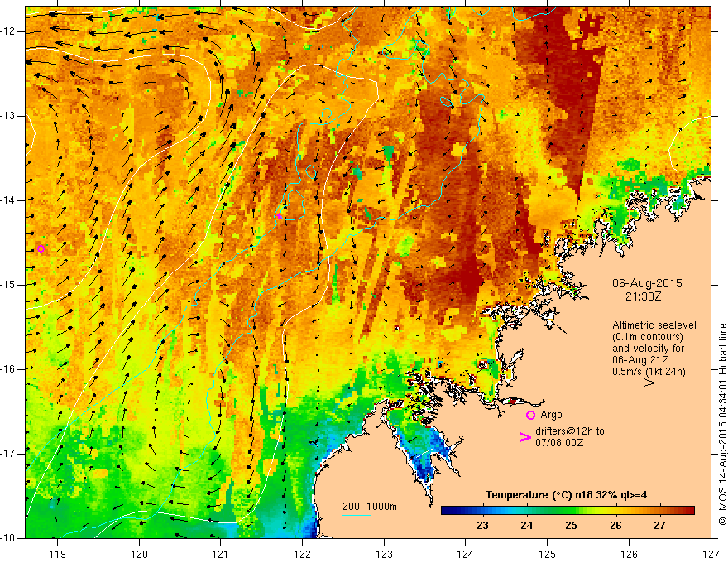Viewport: 728px width, 563px height.
Task: Click the latitude axis label -16
Action: point(8,369)
